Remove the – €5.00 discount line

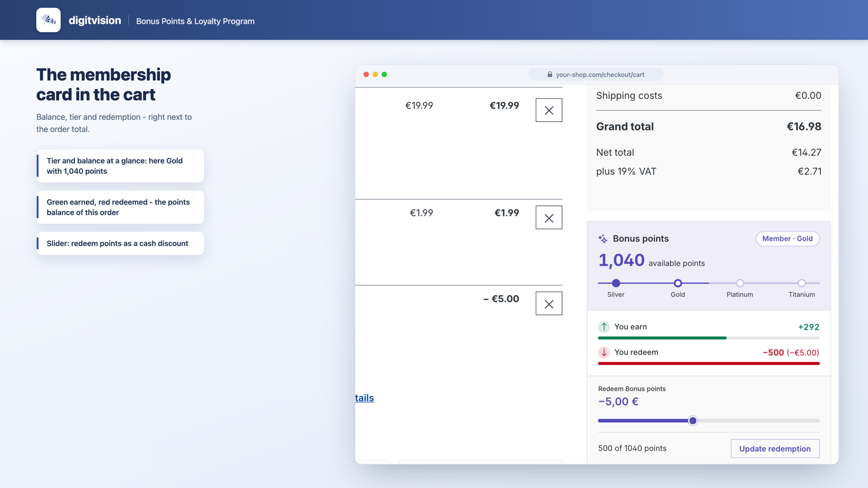(x=549, y=304)
